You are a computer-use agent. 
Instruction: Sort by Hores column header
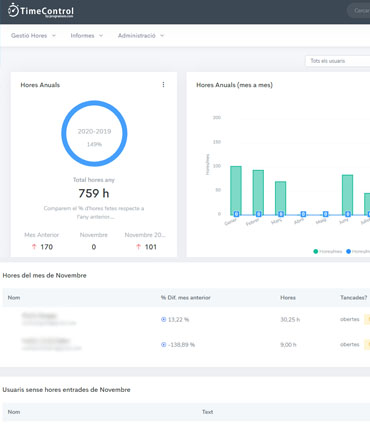[x=288, y=298]
